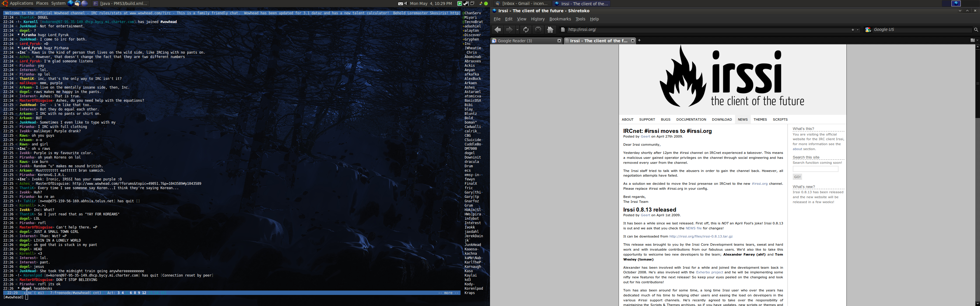Open the Bookmarks menu
This screenshot has height=306, width=980.
pyautogui.click(x=560, y=19)
